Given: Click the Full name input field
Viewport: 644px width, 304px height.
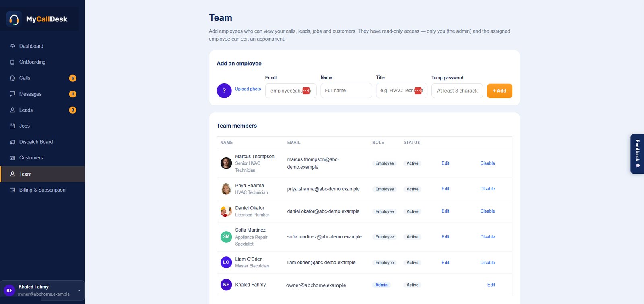Looking at the screenshot, I should pos(346,91).
